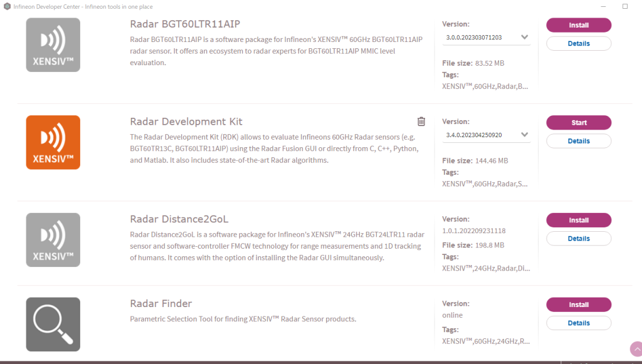Install the Radar Finder tool
This screenshot has width=642, height=364.
[579, 304]
